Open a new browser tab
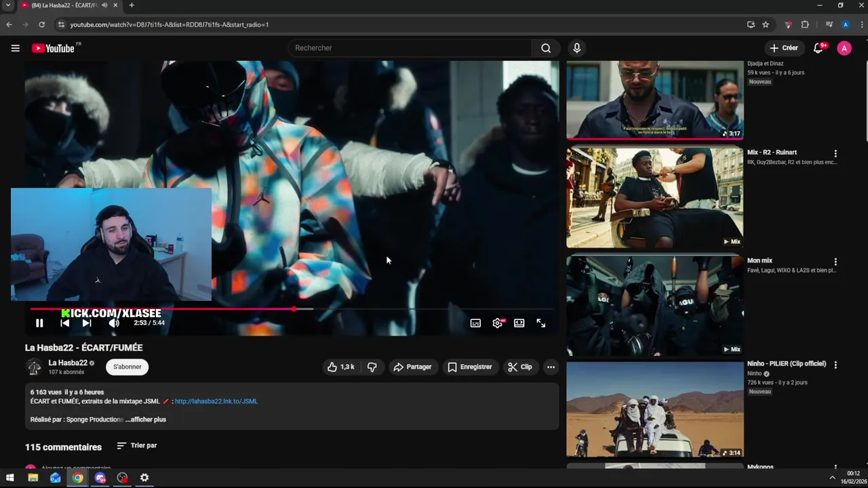The width and height of the screenshot is (868, 488). click(x=132, y=5)
